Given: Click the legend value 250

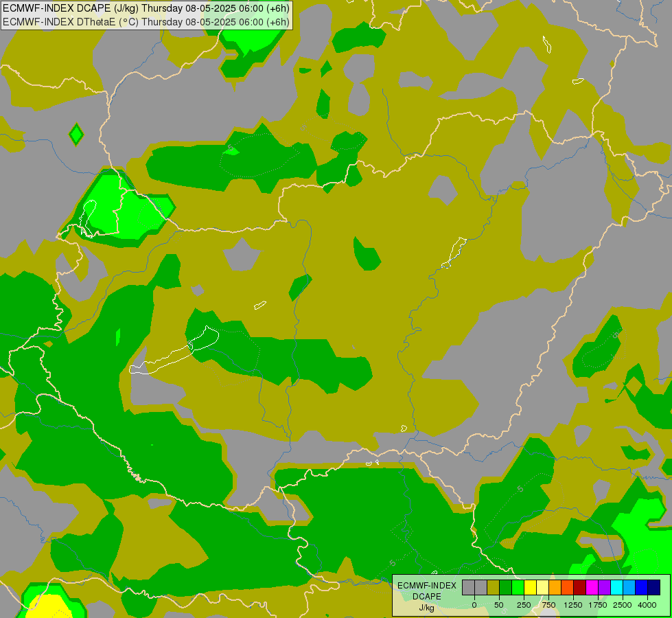Looking at the screenshot, I should [524, 605].
